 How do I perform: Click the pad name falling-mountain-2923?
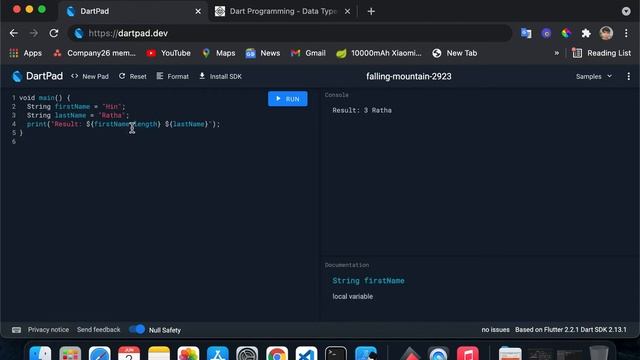(x=409, y=76)
